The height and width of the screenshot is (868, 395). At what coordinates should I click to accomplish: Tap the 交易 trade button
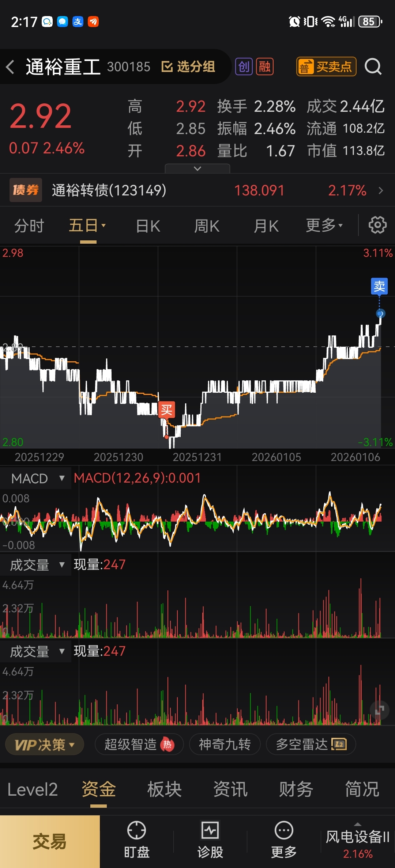coord(50,842)
